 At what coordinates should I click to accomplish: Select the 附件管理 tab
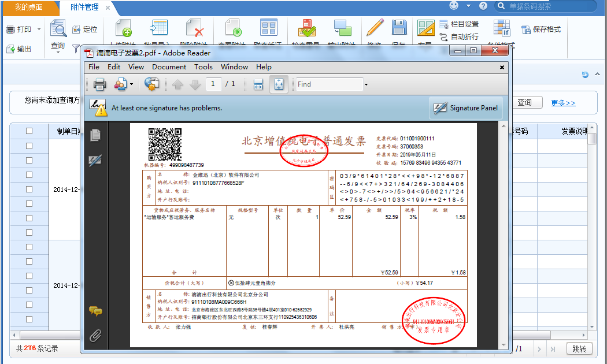point(85,8)
